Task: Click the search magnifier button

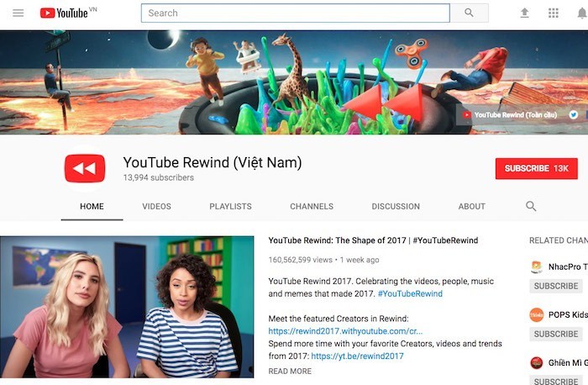Action: [x=469, y=13]
